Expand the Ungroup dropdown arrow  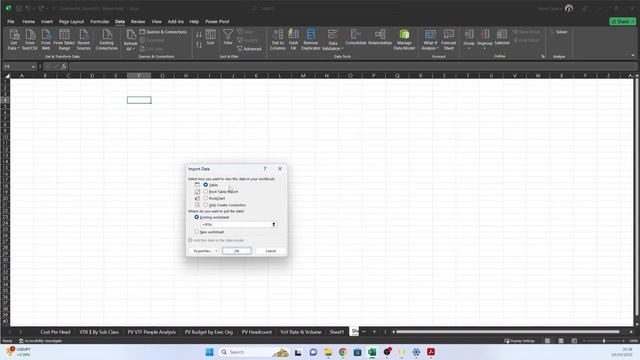484,49
